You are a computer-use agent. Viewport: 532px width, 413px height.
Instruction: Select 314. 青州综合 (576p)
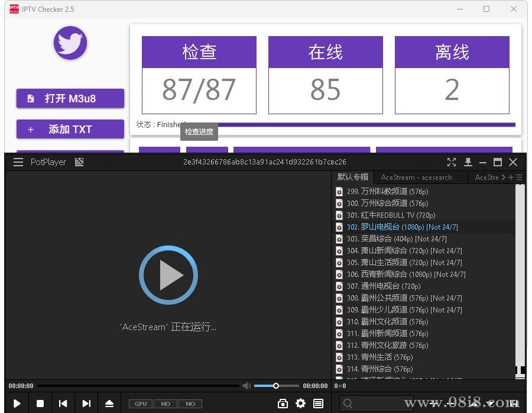click(x=424, y=369)
